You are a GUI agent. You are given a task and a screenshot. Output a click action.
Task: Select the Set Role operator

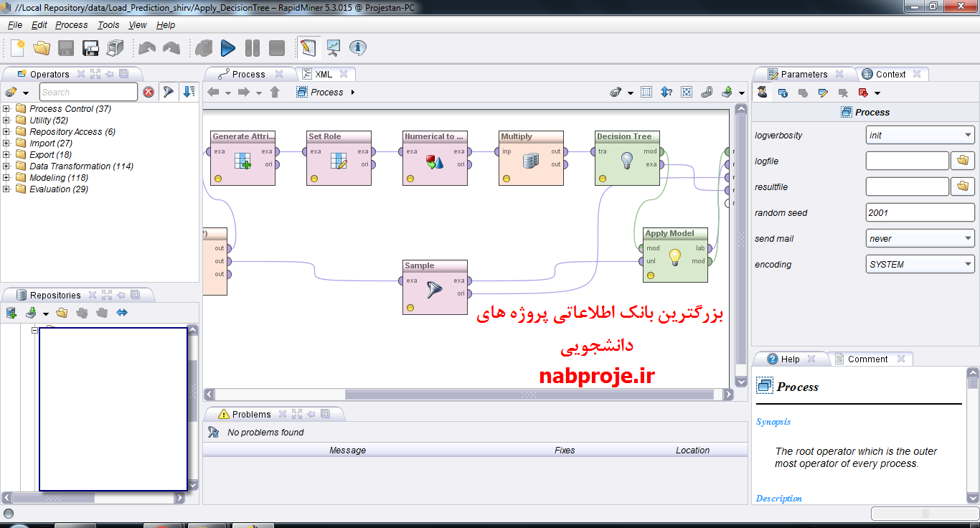tap(339, 158)
